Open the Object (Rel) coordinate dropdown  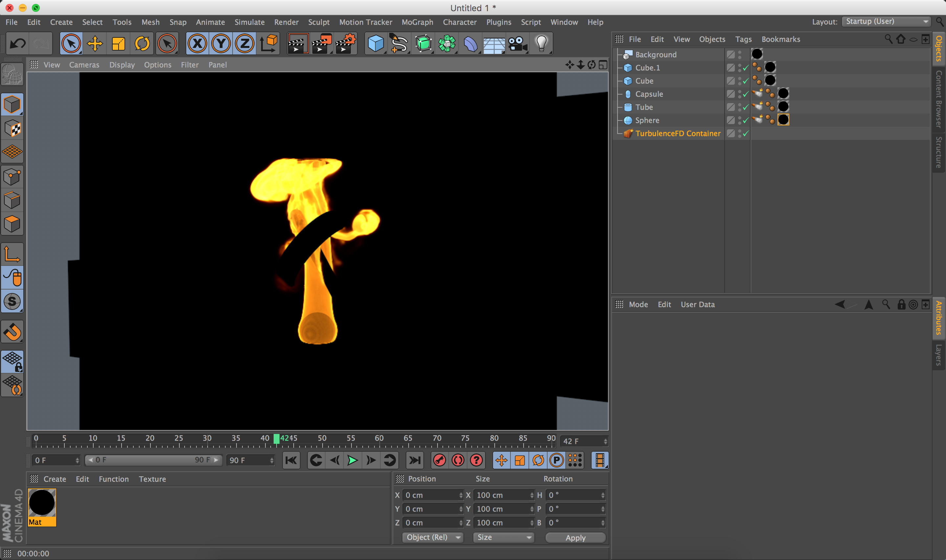[433, 537]
